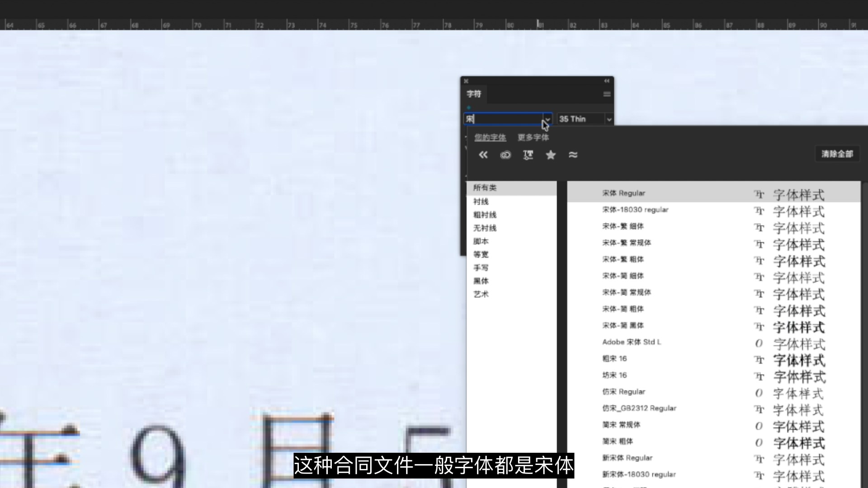The width and height of the screenshot is (868, 488).
Task: Toggle the Adobe Fonts cloud filter
Action: (x=505, y=155)
